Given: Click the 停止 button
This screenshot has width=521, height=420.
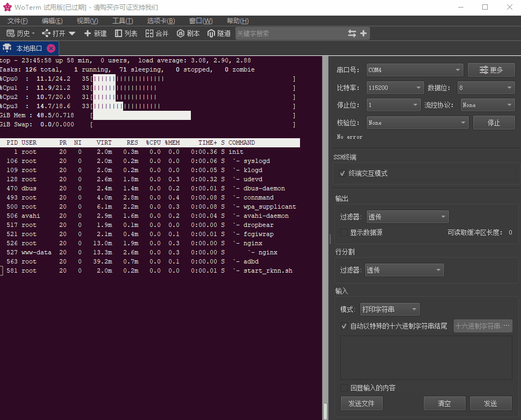Looking at the screenshot, I should (x=494, y=123).
